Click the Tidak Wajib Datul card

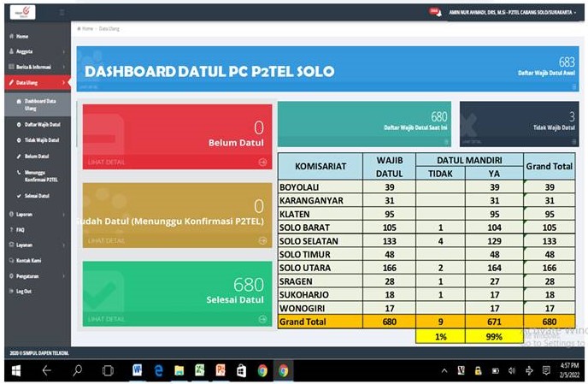pos(520,124)
